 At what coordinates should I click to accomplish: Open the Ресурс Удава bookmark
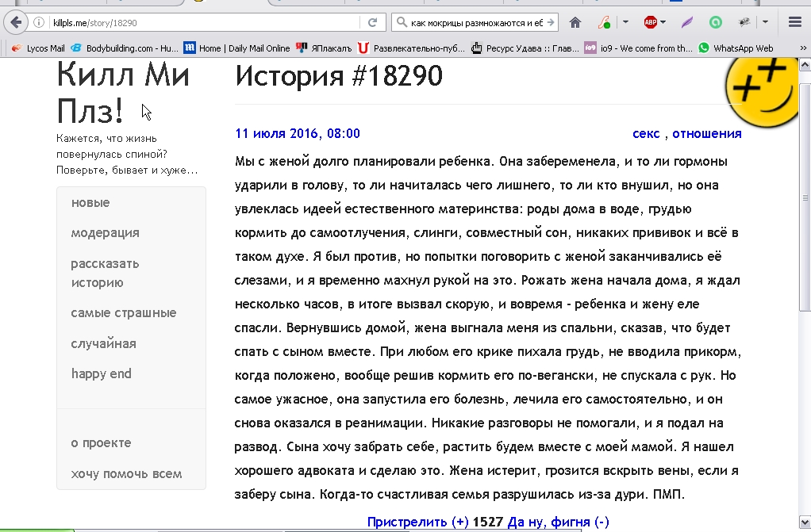click(x=525, y=48)
